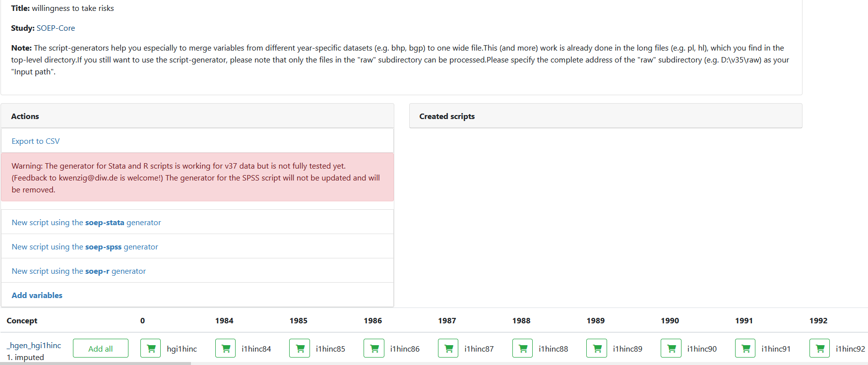The height and width of the screenshot is (365, 868).
Task: Add i1hinc85 using its cart icon
Action: pos(300,348)
